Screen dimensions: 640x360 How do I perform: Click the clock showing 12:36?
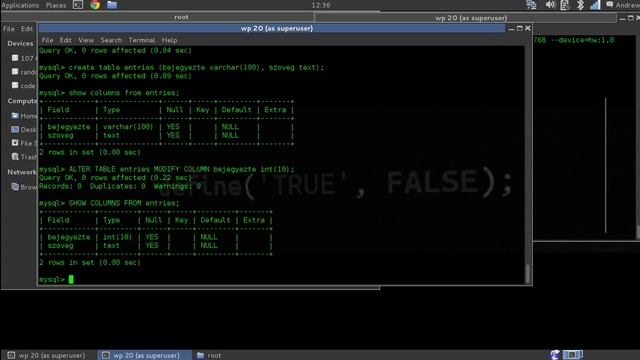pyautogui.click(x=321, y=5)
